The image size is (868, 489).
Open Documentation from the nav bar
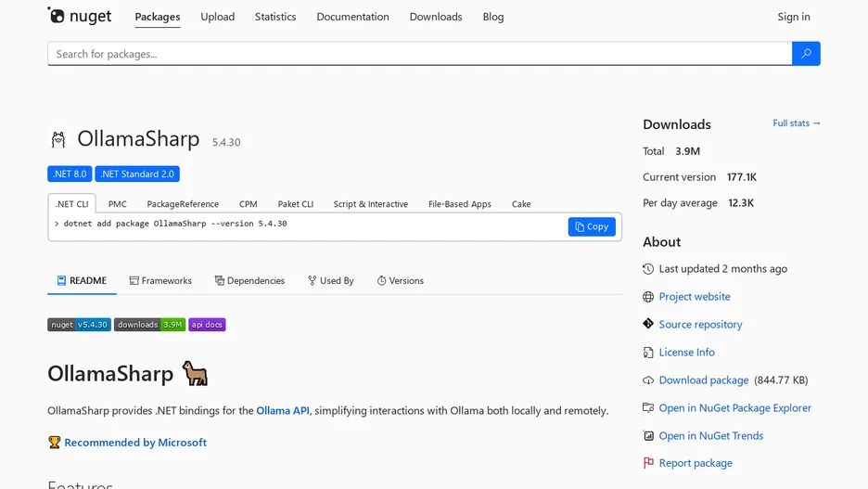(x=352, y=17)
